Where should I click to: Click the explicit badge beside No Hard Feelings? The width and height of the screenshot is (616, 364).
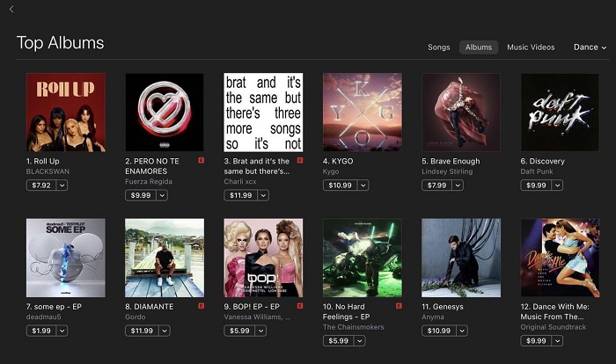[399, 305]
